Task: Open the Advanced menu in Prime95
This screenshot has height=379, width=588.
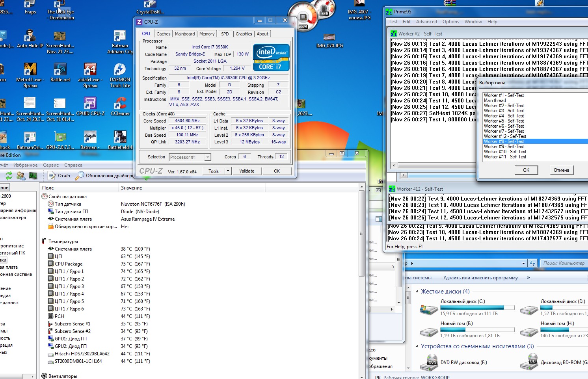Action: coord(426,22)
